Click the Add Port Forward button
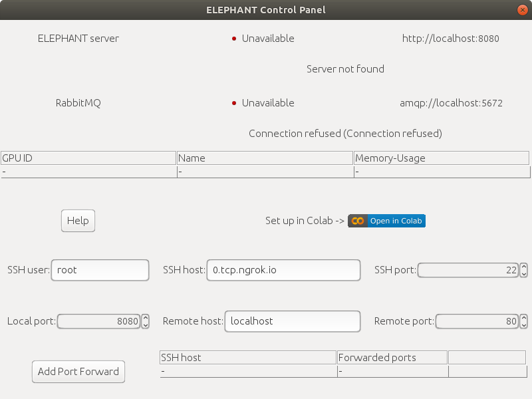Image resolution: width=532 pixels, height=399 pixels. (78, 372)
